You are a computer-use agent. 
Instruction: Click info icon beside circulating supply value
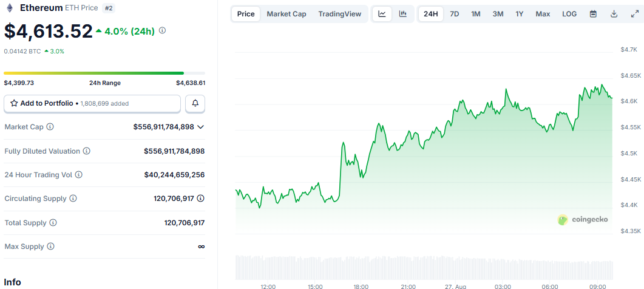point(200,199)
